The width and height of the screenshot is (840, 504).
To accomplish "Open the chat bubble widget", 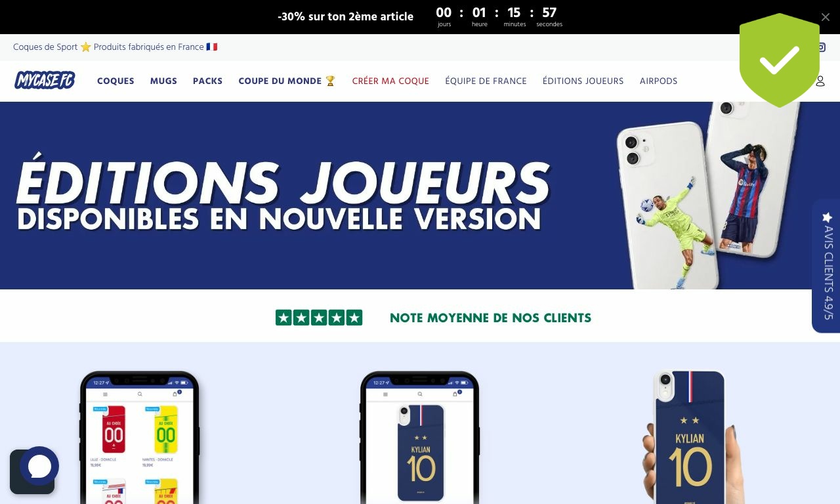I will point(39,466).
